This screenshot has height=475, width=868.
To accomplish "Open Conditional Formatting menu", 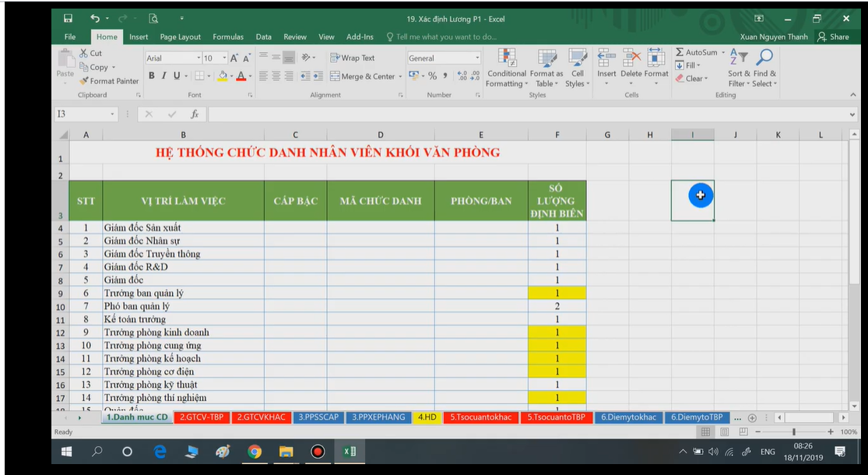I will point(507,68).
